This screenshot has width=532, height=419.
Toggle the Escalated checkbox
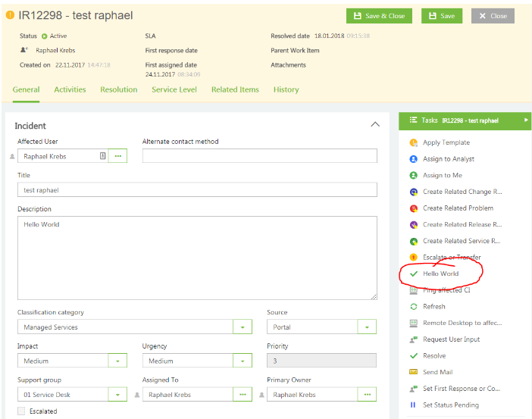pos(21,411)
